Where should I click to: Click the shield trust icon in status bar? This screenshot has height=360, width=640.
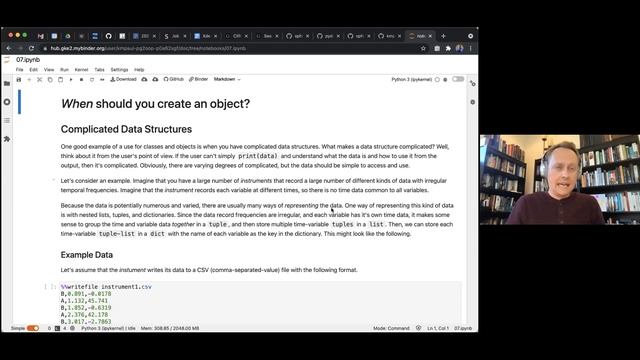[418, 328]
